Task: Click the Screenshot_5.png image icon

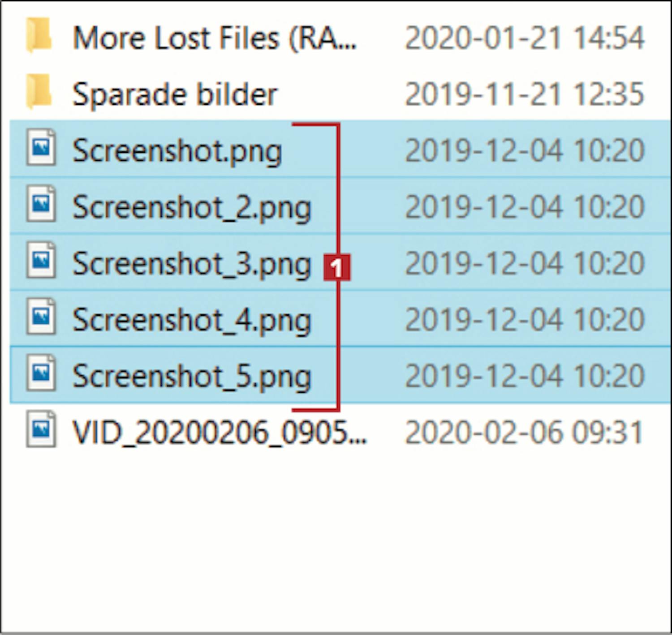Action: click(x=41, y=373)
